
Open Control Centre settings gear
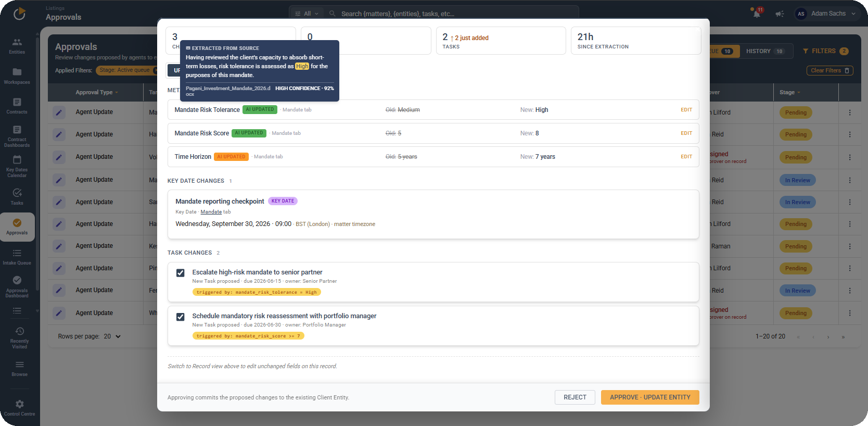19,404
